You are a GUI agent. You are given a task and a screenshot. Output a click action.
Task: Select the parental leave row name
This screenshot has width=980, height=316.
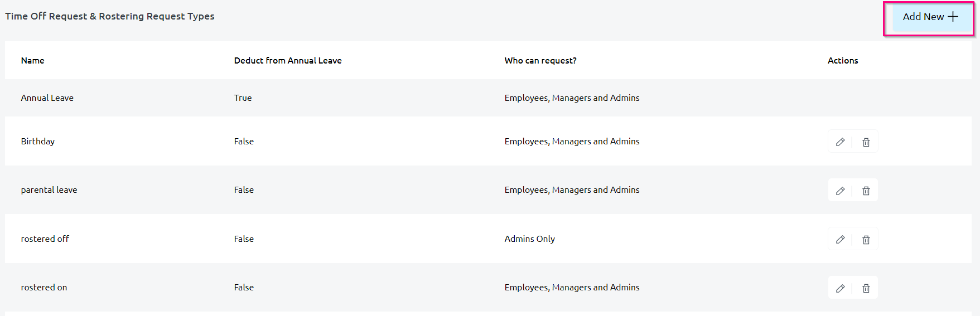[49, 189]
